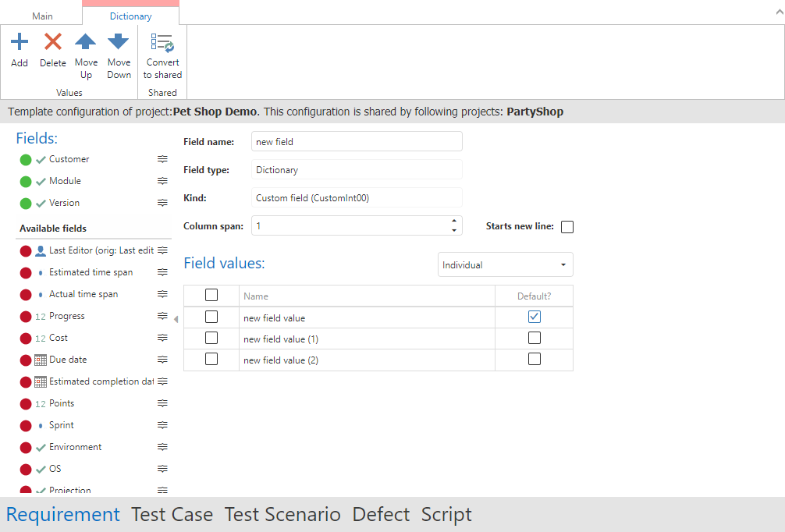Click the Convert to shared icon
Viewport: 785px width, 532px height.
(162, 43)
